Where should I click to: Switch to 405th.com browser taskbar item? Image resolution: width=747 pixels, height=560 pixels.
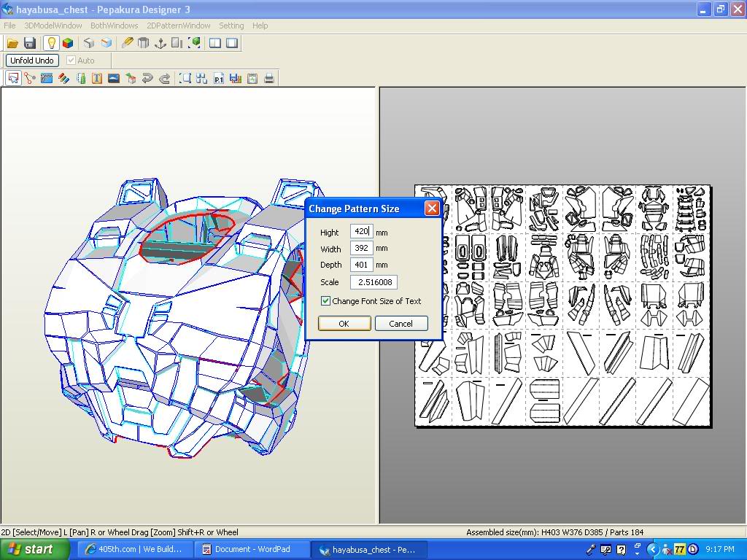[136, 549]
